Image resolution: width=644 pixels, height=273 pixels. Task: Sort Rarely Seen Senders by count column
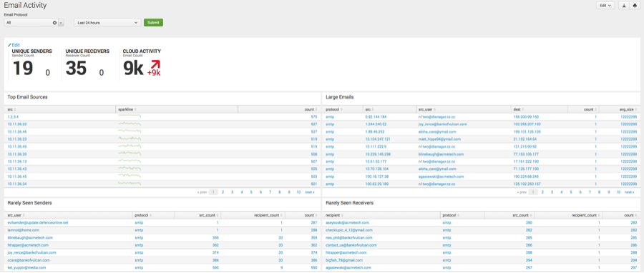click(311, 215)
